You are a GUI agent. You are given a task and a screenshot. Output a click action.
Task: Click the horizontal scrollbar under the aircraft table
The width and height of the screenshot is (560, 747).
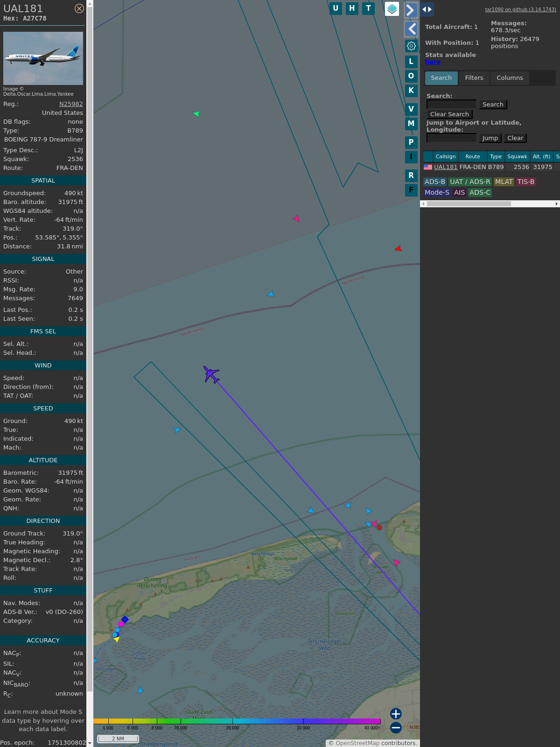(x=469, y=204)
